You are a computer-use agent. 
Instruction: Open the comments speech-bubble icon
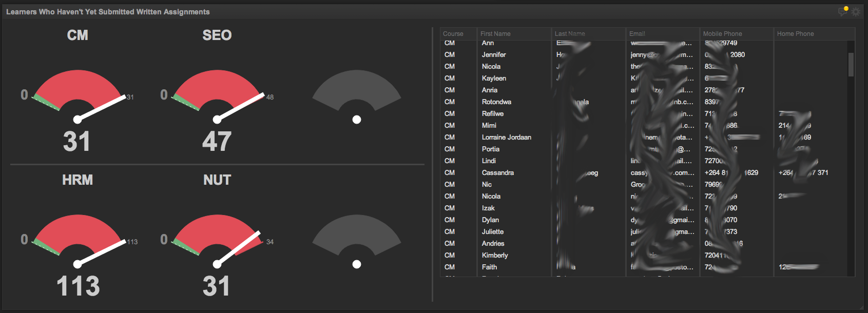click(843, 11)
